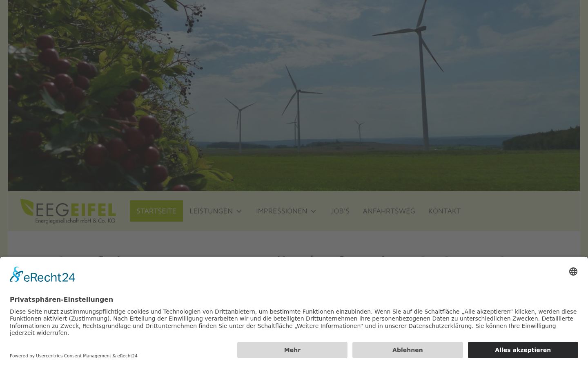Accept all cookies with Alles akzeptieren
This screenshot has height=368, width=588.
coord(523,350)
